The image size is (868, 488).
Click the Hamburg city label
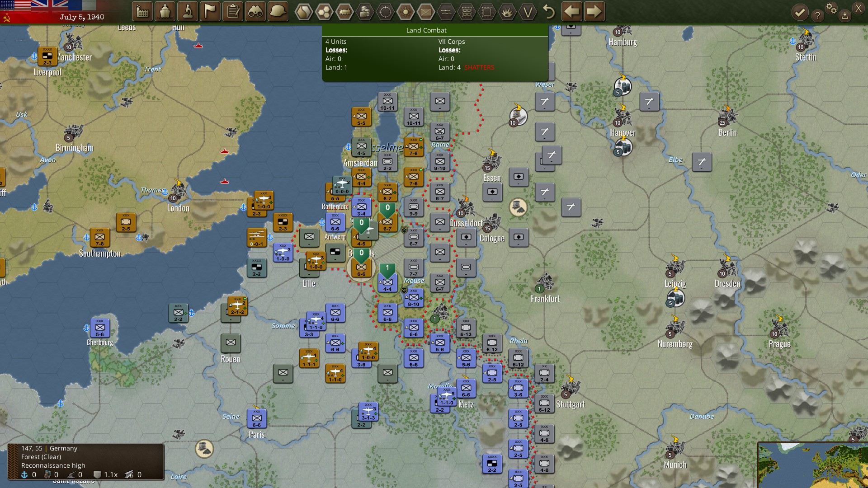click(623, 42)
